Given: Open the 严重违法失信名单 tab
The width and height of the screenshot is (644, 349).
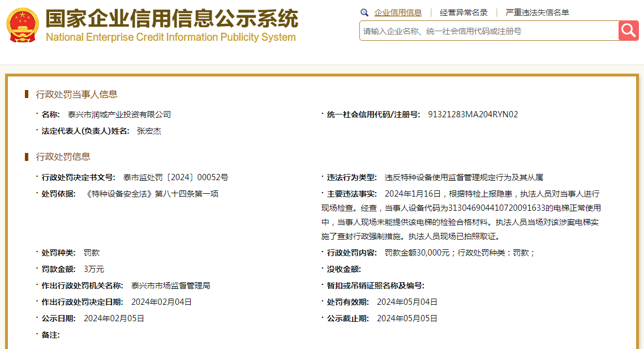Looking at the screenshot, I should point(537,12).
